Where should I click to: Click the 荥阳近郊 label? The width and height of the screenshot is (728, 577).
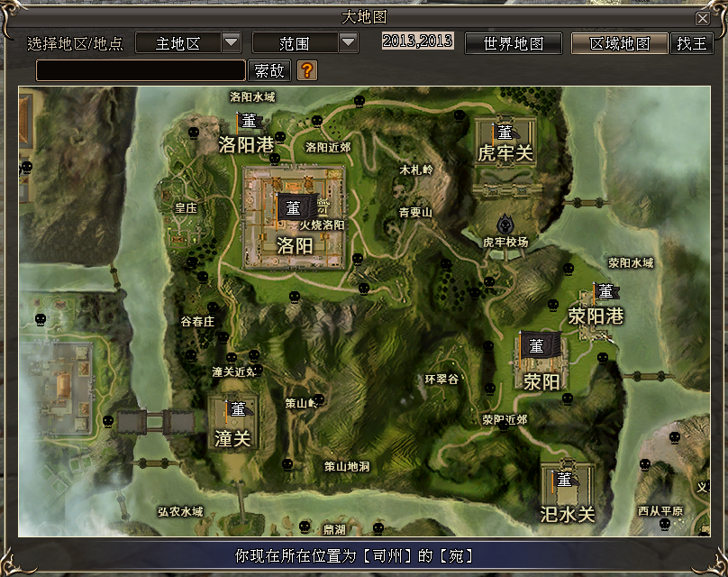click(505, 420)
